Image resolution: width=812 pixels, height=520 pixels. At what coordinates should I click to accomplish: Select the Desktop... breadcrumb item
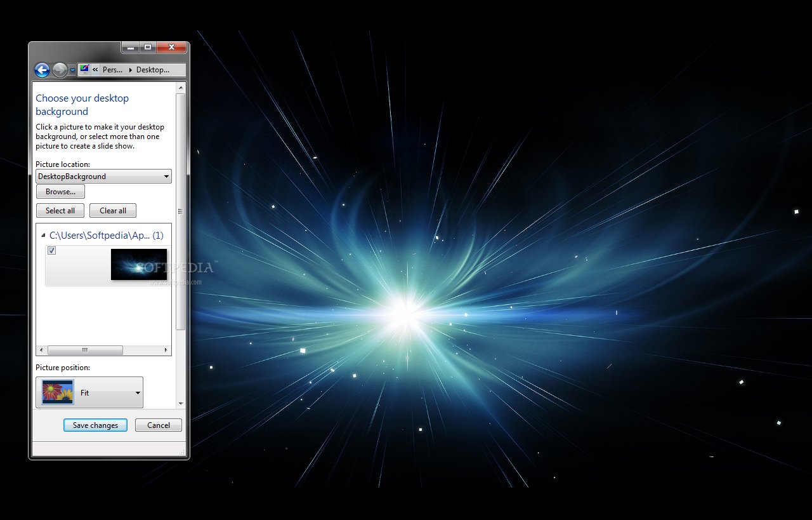[x=153, y=70]
